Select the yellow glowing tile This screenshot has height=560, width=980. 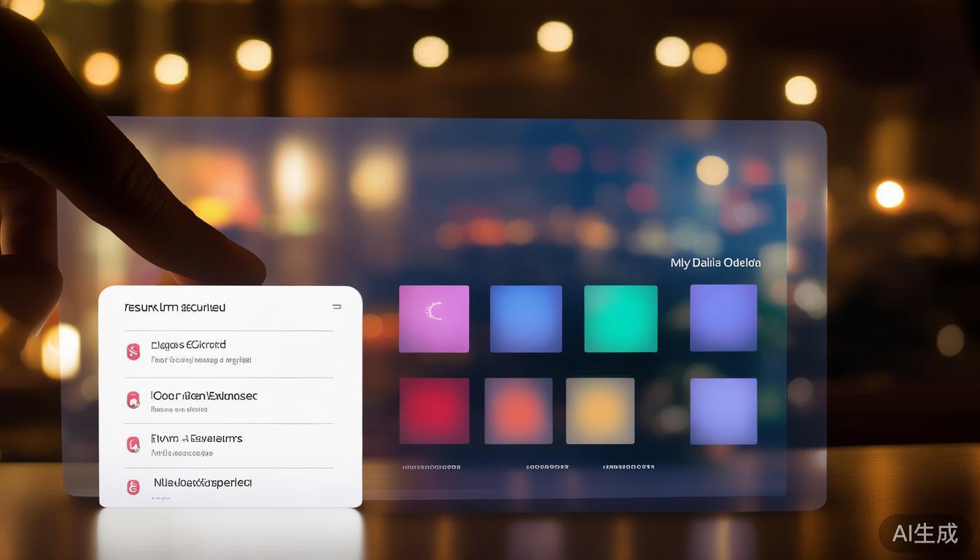coord(600,411)
